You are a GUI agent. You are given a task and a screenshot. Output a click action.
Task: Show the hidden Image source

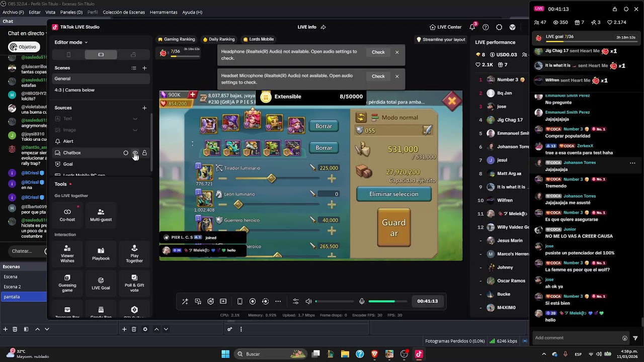click(135, 130)
